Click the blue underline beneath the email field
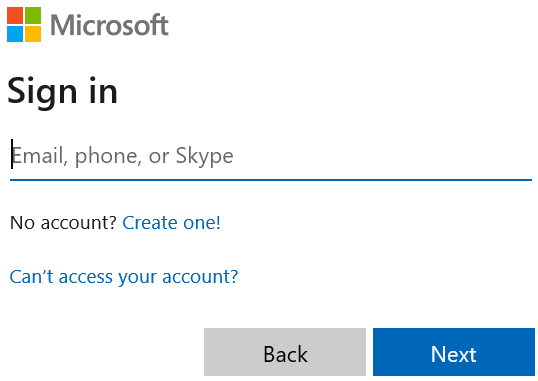The image size is (538, 381). coord(271,180)
